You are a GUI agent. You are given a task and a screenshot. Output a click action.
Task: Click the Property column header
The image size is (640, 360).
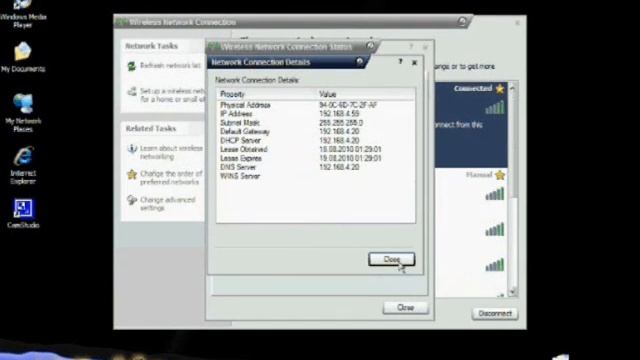point(267,94)
